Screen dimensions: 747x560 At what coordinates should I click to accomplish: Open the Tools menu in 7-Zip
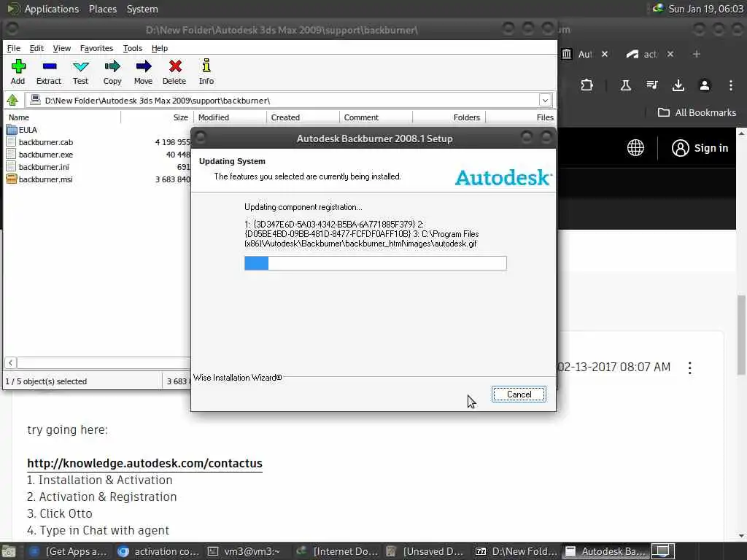[133, 48]
